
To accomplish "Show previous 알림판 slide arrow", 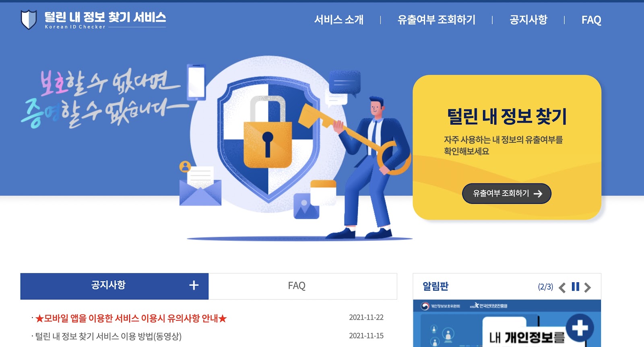I will pos(562,287).
